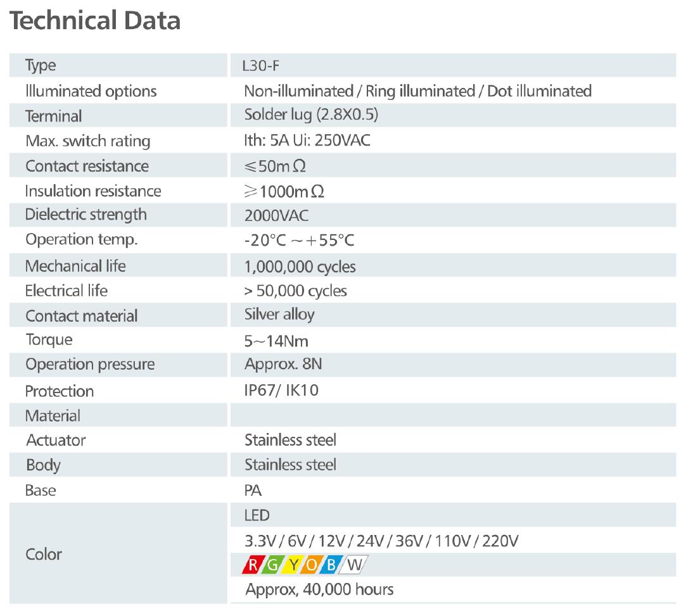Click the 2000VAC dielectric strength value

point(276,216)
